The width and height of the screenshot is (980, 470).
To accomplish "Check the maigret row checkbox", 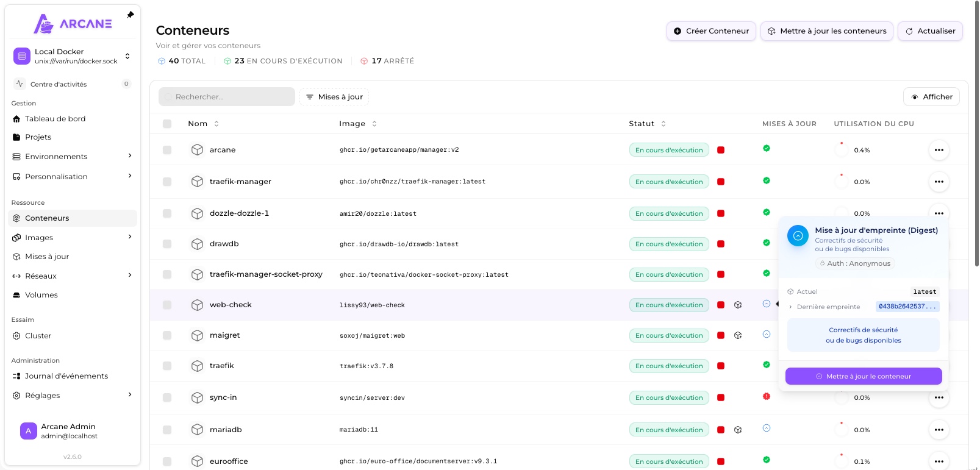I will click(x=167, y=335).
